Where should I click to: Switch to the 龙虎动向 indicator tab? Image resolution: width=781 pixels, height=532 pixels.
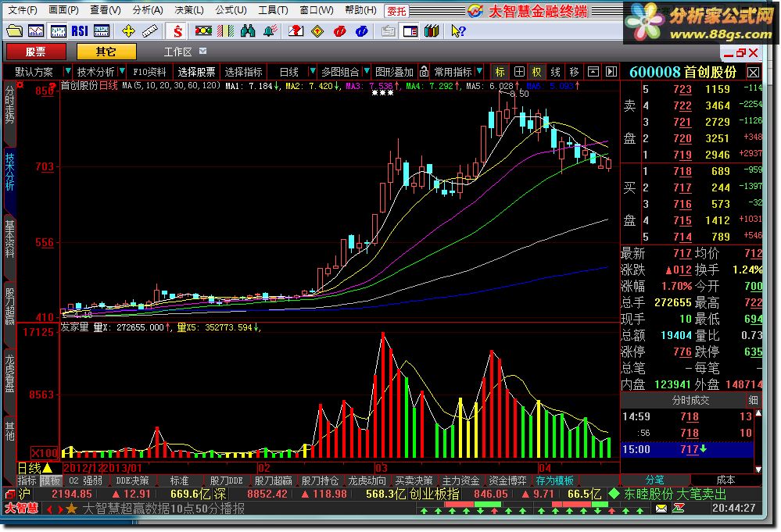tap(366, 480)
